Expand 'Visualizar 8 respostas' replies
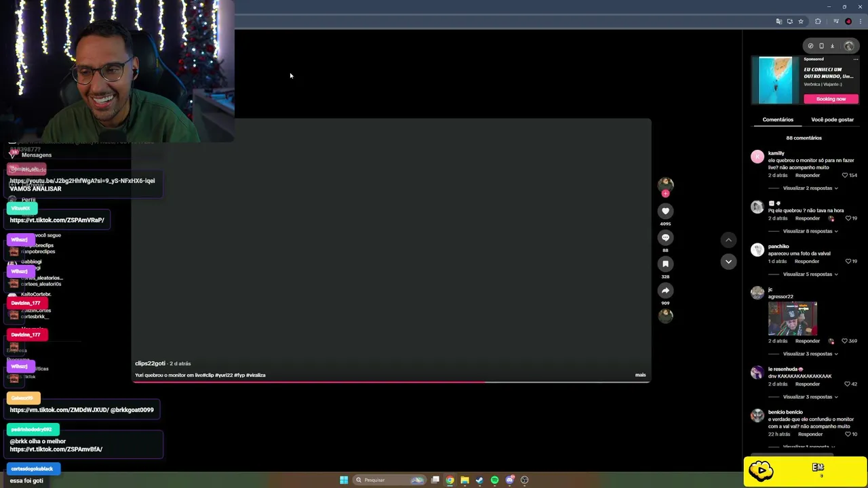 (x=810, y=231)
